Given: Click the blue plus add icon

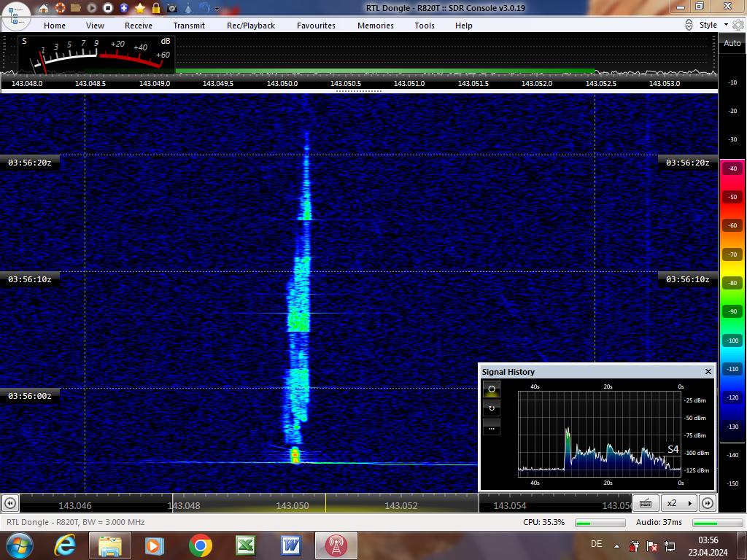Looking at the screenshot, I should 124,8.
